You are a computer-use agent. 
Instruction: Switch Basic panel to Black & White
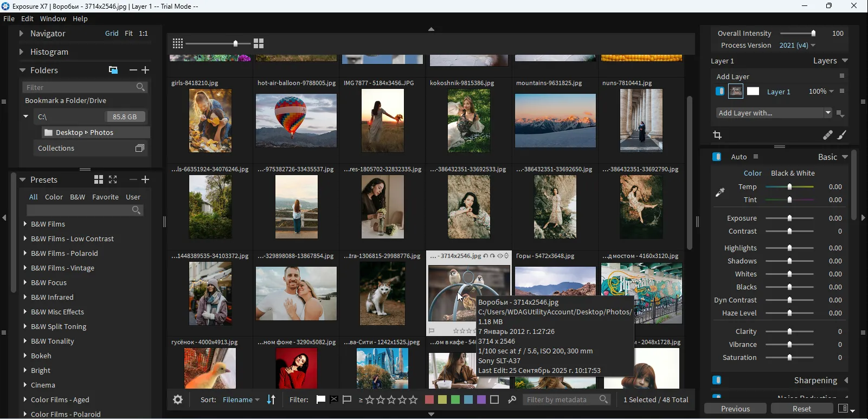click(x=793, y=173)
